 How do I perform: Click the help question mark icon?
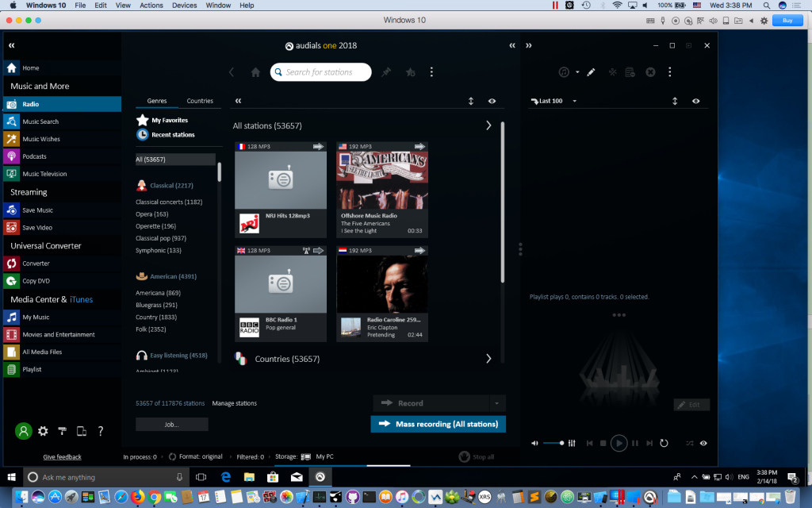tap(101, 431)
